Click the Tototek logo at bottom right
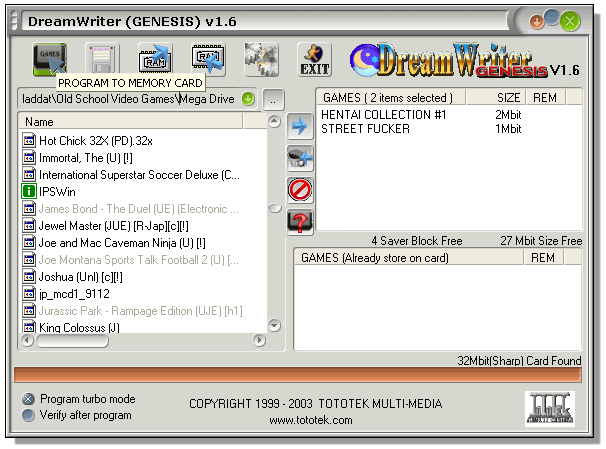 coord(550,409)
